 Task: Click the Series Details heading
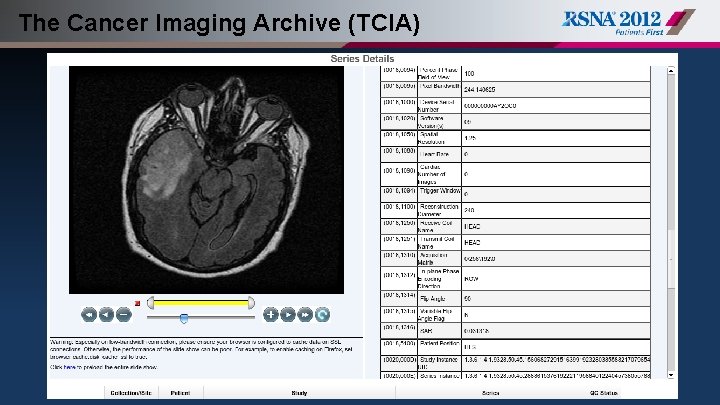(x=362, y=59)
